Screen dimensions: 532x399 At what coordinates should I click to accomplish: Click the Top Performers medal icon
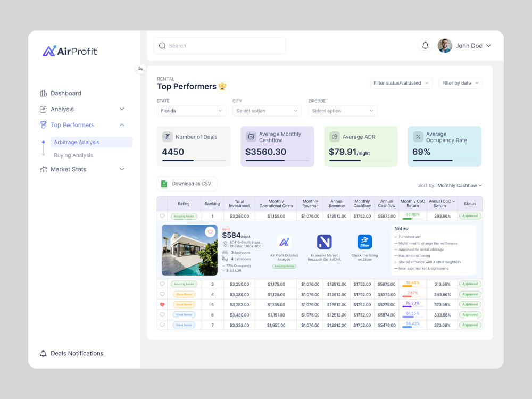pyautogui.click(x=43, y=125)
